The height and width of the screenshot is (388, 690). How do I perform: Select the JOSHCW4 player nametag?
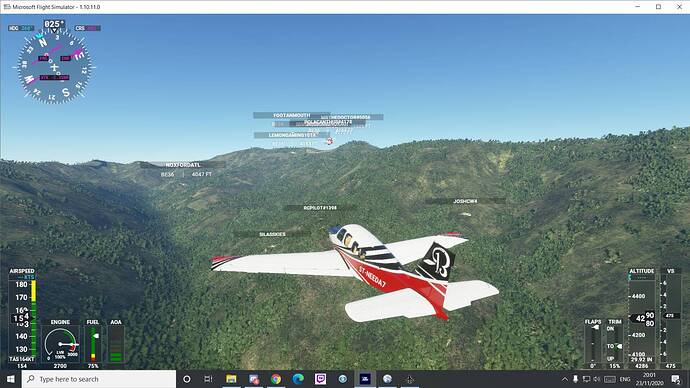click(465, 201)
